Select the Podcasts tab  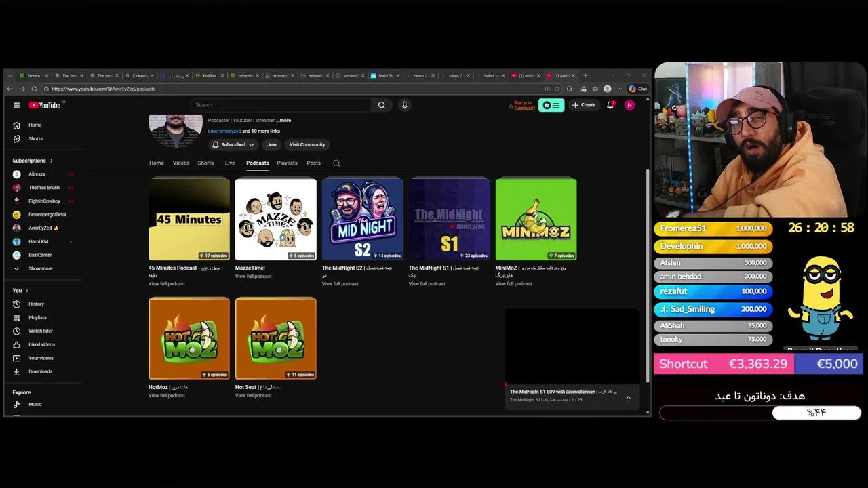tap(258, 163)
